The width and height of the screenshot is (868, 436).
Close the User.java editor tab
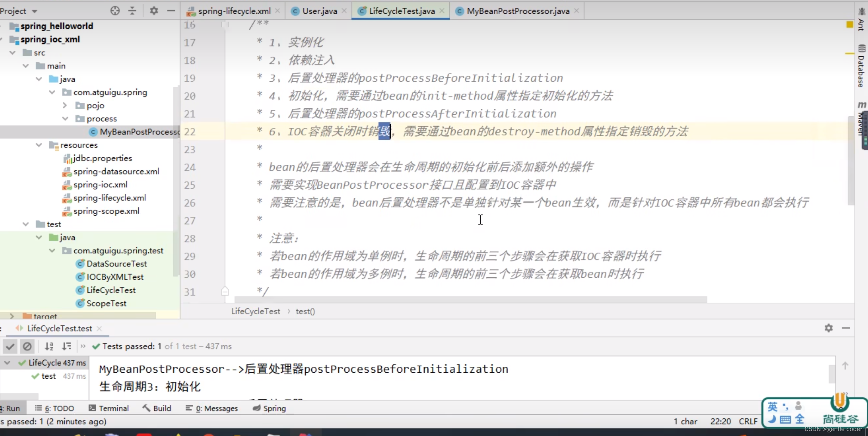344,11
